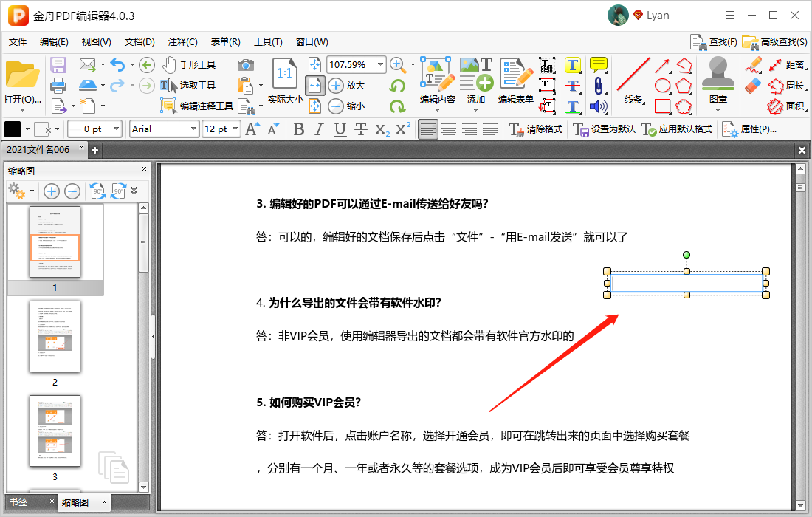The image size is (812, 517).
Task: Toggle underline formatting
Action: 340,129
